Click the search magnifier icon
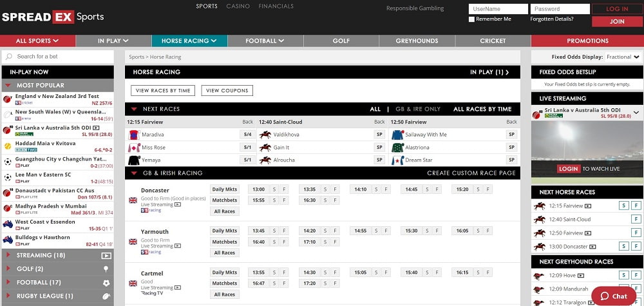Image resolution: width=644 pixels, height=306 pixels. (x=9, y=57)
